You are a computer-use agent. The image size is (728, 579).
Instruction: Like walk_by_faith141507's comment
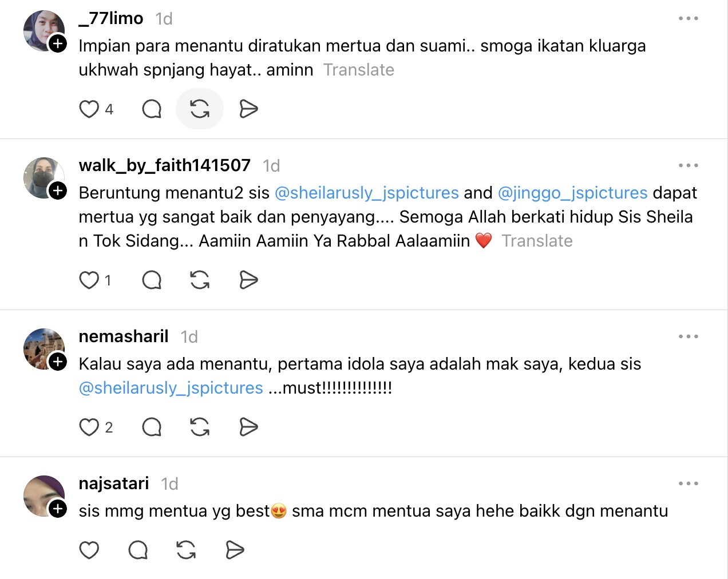89,280
